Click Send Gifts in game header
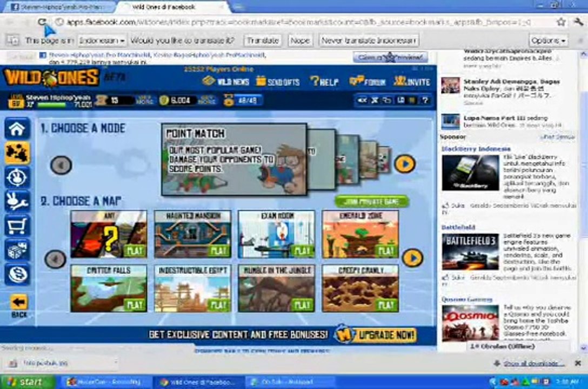 click(278, 82)
